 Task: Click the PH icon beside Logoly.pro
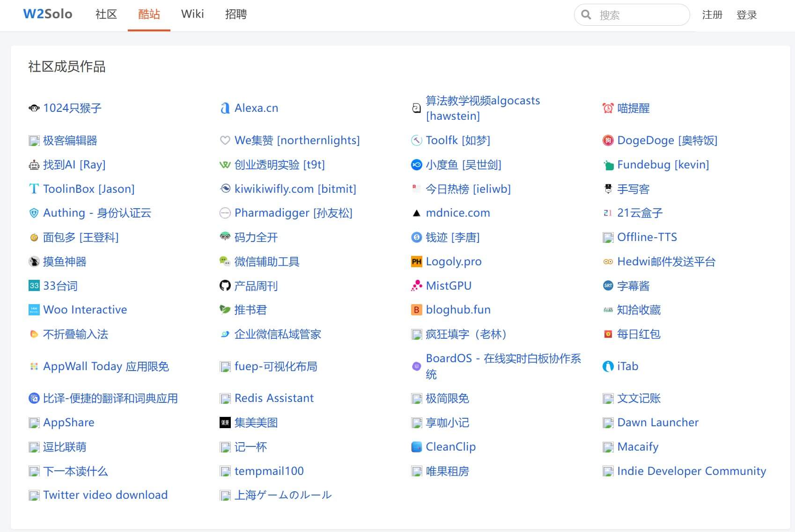[416, 262]
